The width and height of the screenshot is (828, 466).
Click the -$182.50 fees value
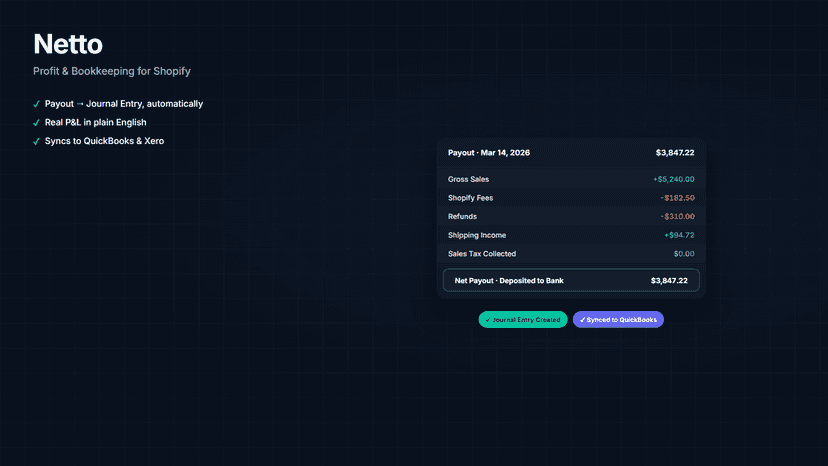click(678, 198)
